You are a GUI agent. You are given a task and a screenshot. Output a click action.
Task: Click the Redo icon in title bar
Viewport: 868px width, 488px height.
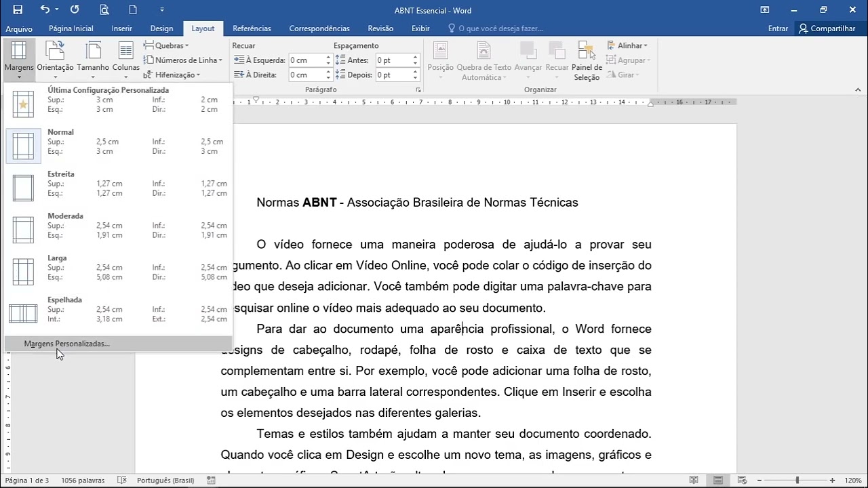point(75,9)
